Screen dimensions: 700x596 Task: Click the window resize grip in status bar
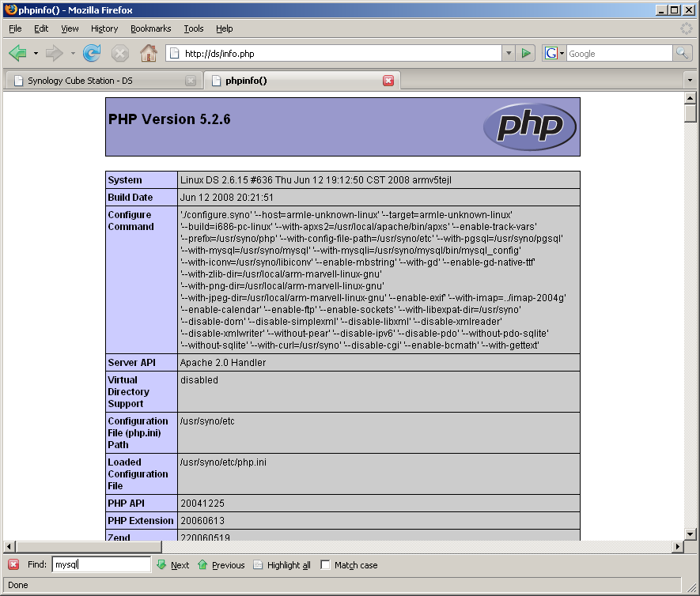[691, 587]
